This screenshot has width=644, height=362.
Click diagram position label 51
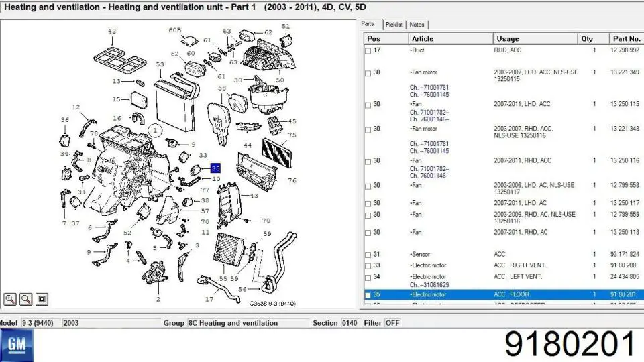pos(286,26)
